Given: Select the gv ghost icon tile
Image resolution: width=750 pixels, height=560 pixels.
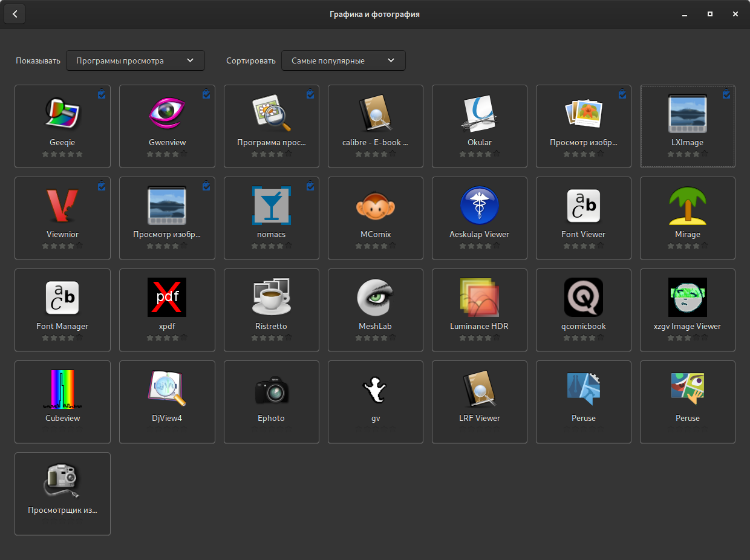Looking at the screenshot, I should pyautogui.click(x=376, y=402).
